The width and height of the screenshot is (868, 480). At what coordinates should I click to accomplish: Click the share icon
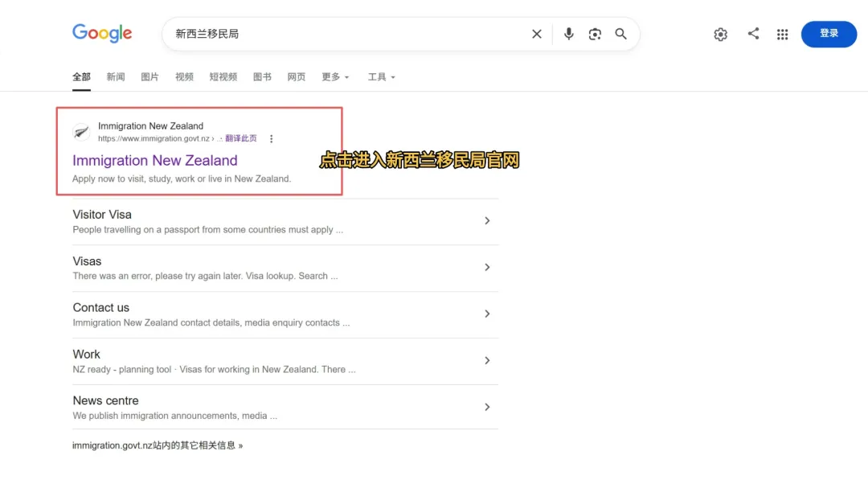click(x=753, y=33)
